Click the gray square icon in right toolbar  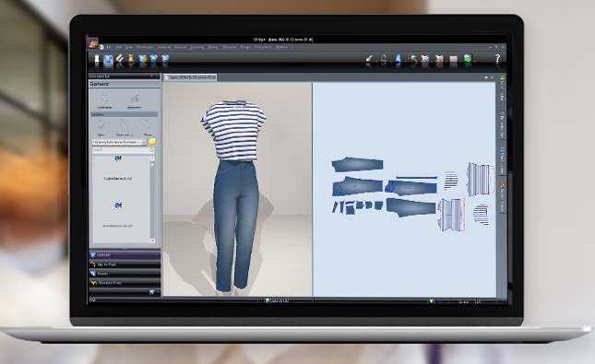[453, 60]
